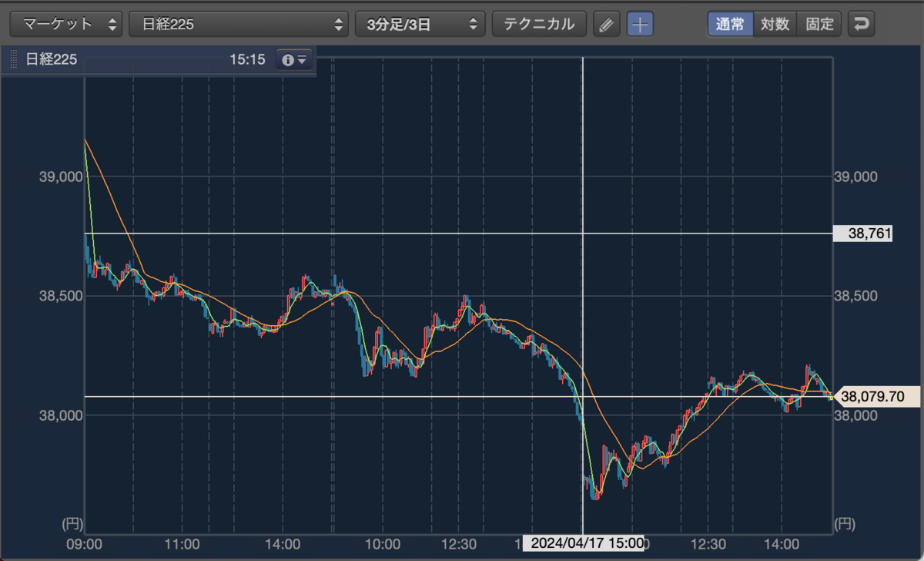Click the 09:00 time axis label

(x=85, y=544)
